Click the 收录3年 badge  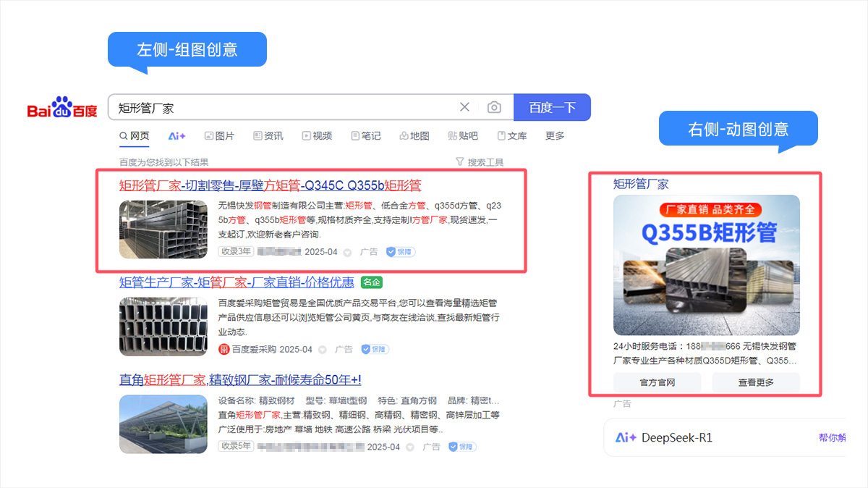tap(236, 252)
